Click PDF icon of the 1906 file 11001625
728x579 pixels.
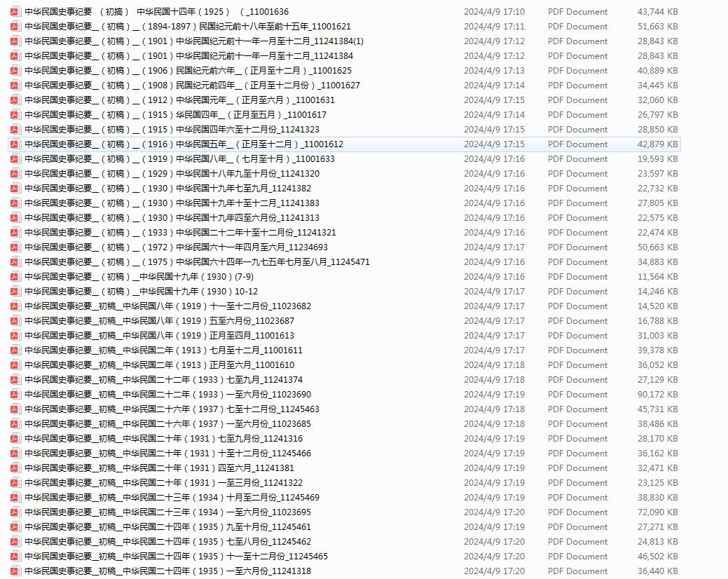[15, 71]
